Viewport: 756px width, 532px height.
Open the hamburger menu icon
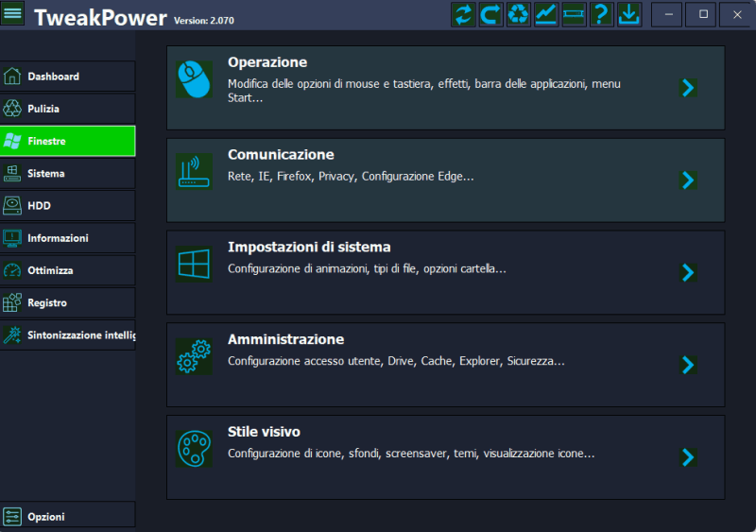[x=13, y=14]
